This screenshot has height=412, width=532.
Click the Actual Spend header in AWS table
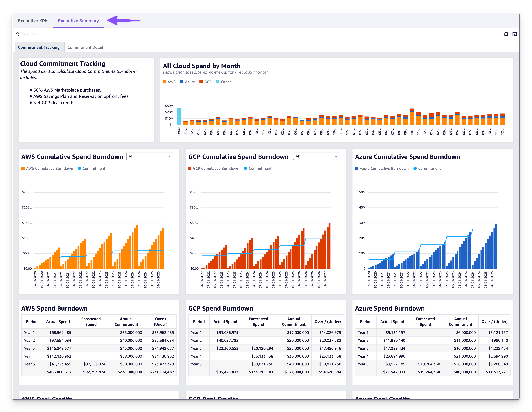point(58,322)
